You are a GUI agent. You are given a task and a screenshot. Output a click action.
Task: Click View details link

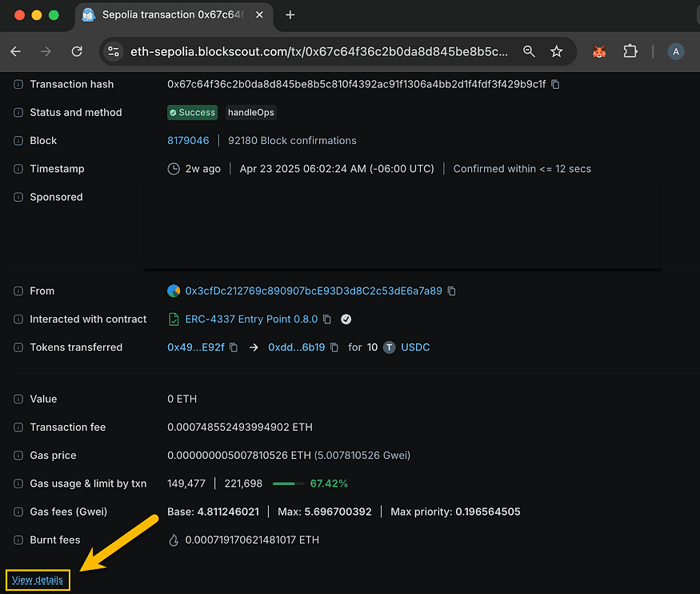click(x=38, y=580)
